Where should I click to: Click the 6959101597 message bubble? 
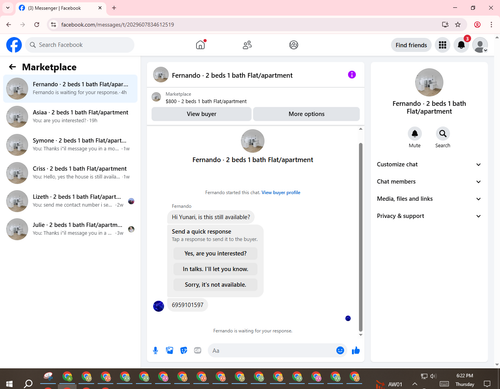click(187, 305)
